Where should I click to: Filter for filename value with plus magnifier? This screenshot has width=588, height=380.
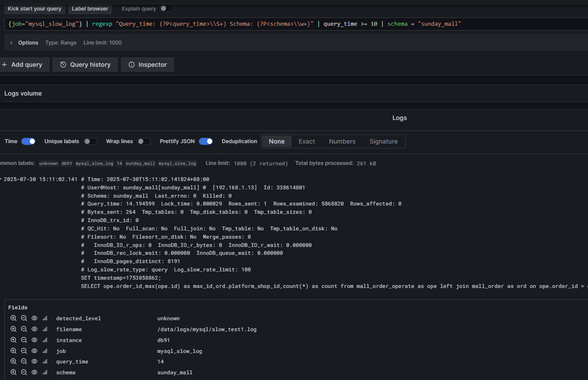pos(14,329)
